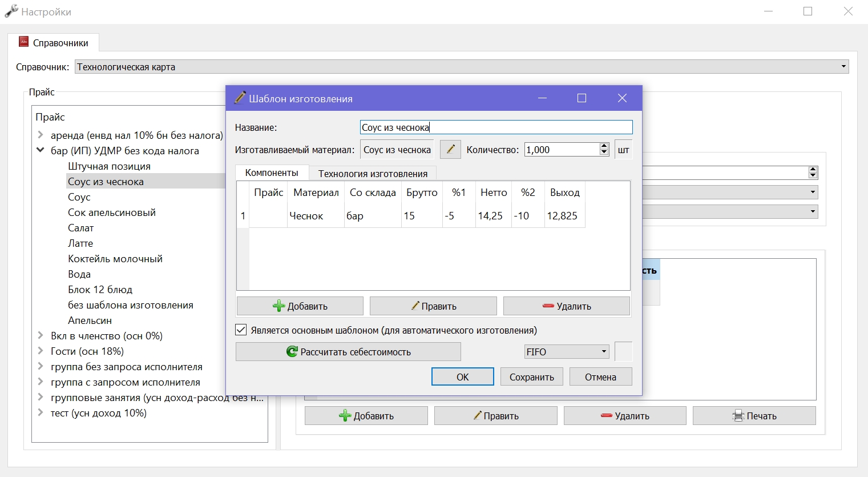This screenshot has width=868, height=477.
Task: Click the шт unit button
Action: coord(623,150)
